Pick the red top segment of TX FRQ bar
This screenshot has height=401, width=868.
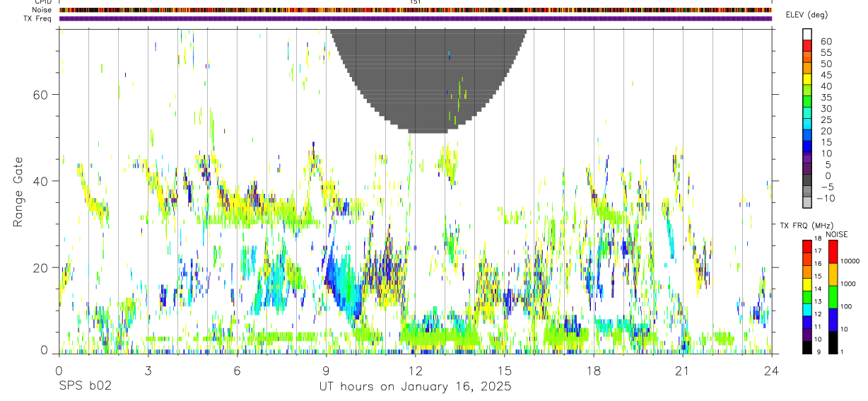[x=807, y=246]
